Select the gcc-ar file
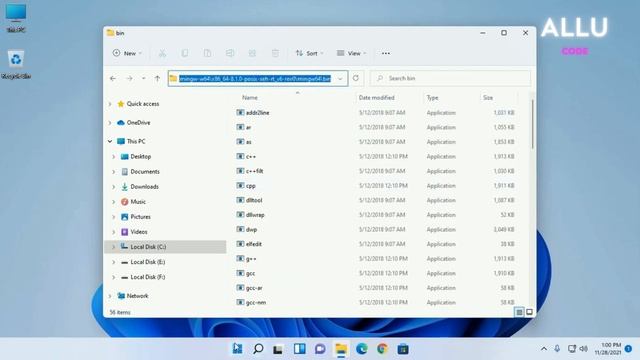 [254, 288]
